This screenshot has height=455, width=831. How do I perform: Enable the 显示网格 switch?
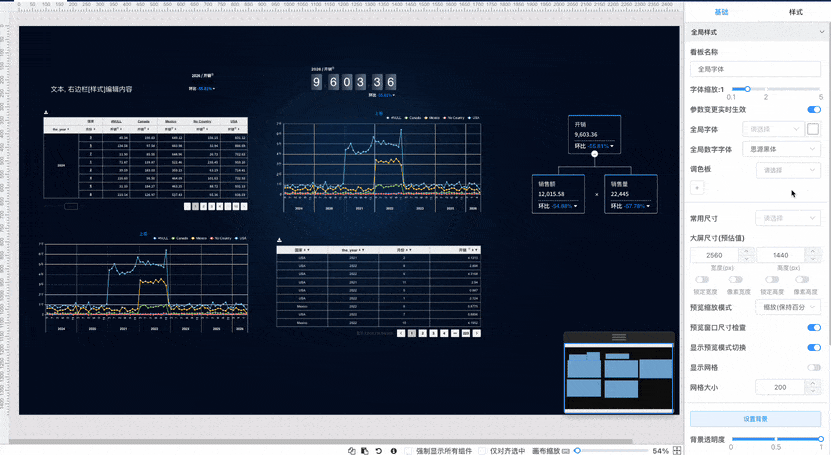(814, 367)
